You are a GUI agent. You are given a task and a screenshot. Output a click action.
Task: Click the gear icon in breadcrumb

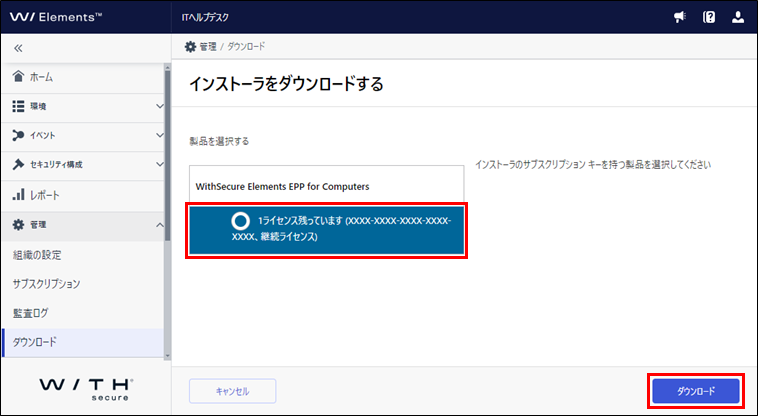coord(190,46)
